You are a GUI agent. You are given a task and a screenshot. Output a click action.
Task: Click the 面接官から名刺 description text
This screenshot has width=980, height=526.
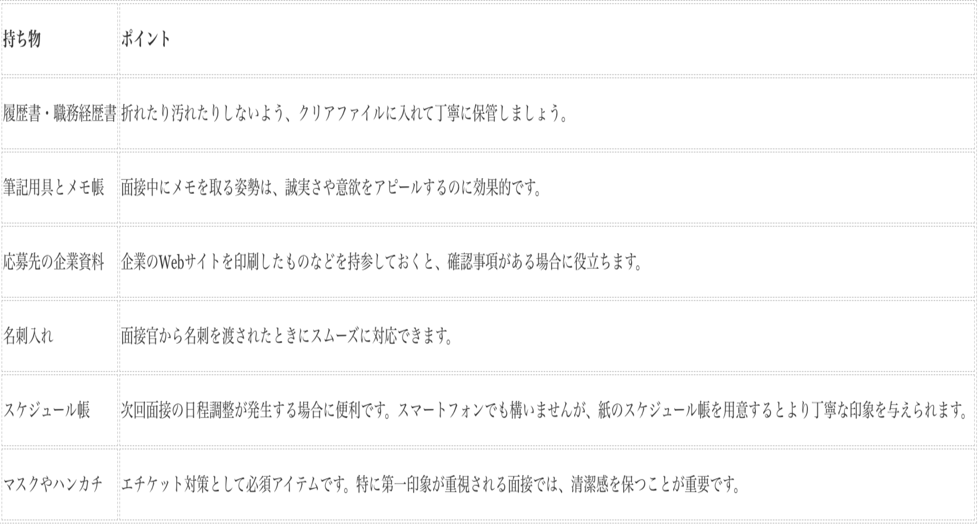point(287,336)
